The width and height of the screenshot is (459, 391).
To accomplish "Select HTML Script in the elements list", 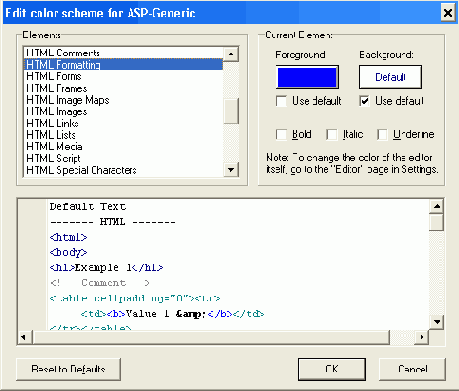I will click(123, 158).
